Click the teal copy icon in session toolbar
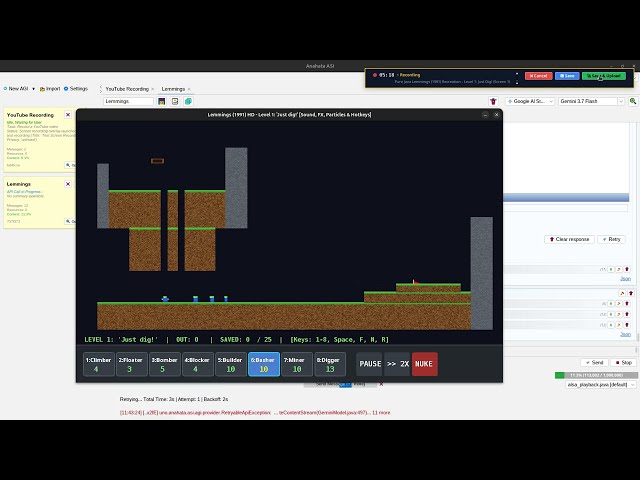Screen dimensions: 640x480 point(188,101)
